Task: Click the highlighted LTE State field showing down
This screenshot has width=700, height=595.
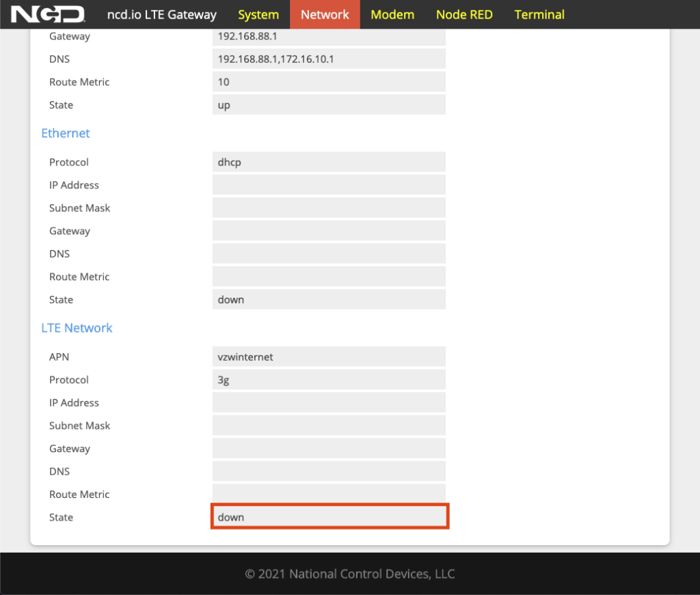Action: coord(329,517)
